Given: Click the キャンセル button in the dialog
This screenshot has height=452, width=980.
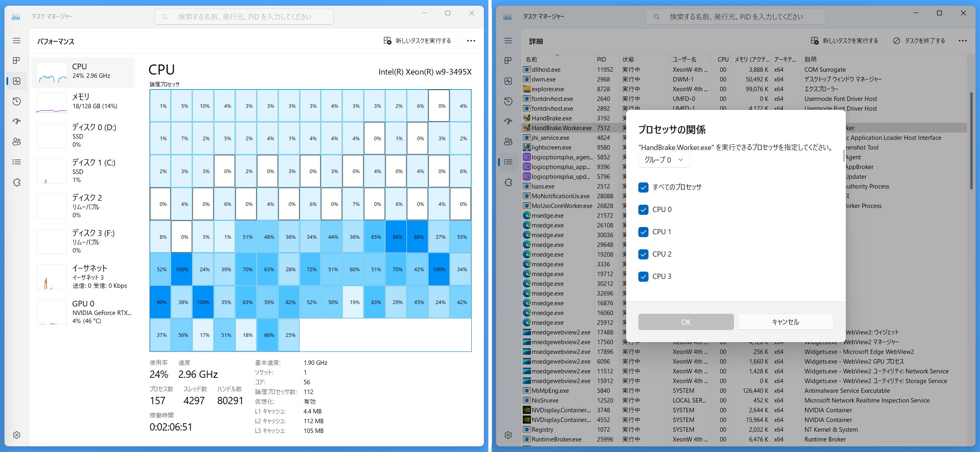Looking at the screenshot, I should (x=785, y=322).
